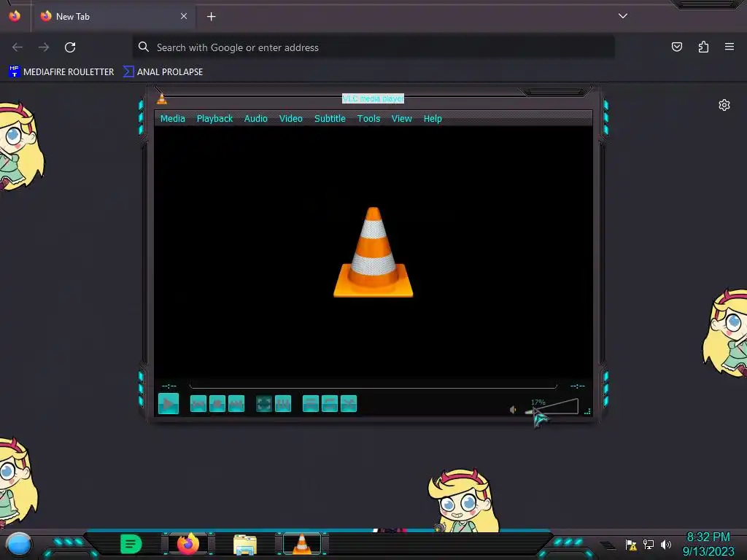Expand the list all tabs dropdown

[x=623, y=16]
